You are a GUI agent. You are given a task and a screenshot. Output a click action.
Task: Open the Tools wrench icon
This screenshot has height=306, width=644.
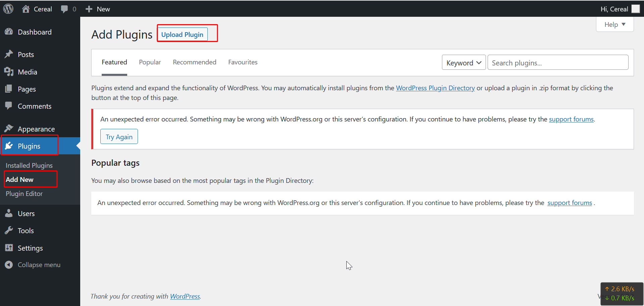[9, 231]
